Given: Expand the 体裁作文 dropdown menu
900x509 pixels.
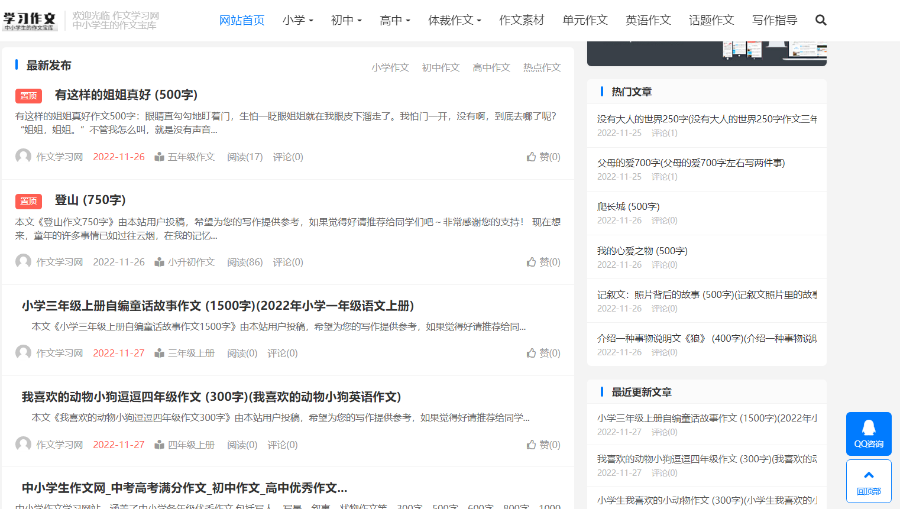Looking at the screenshot, I should (x=455, y=20).
